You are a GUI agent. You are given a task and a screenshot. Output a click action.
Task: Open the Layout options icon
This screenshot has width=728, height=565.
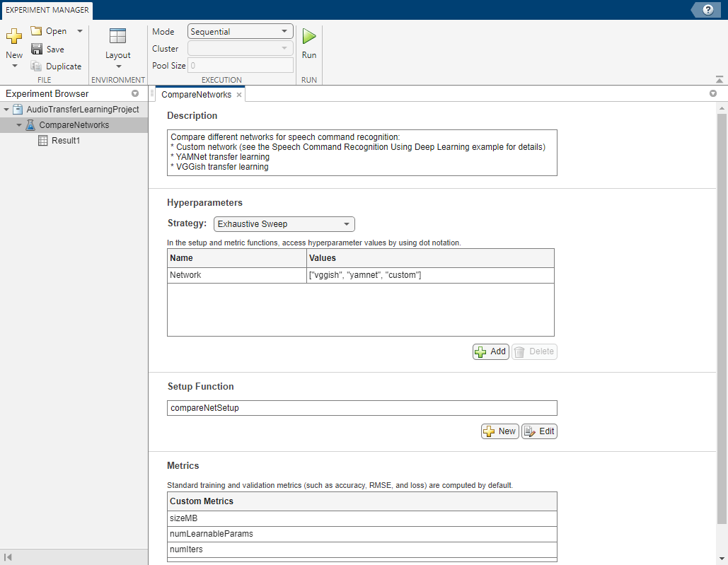pos(117,37)
